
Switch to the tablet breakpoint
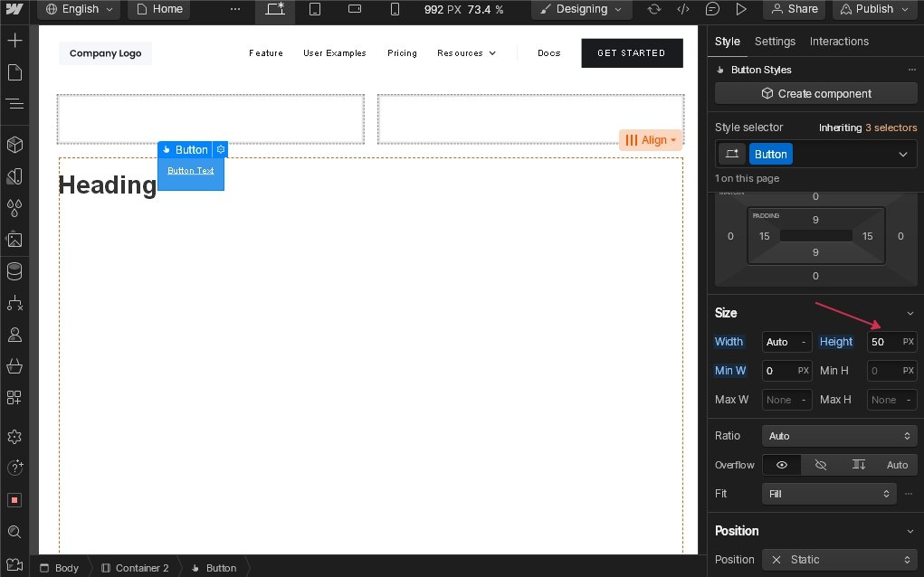[x=315, y=9]
